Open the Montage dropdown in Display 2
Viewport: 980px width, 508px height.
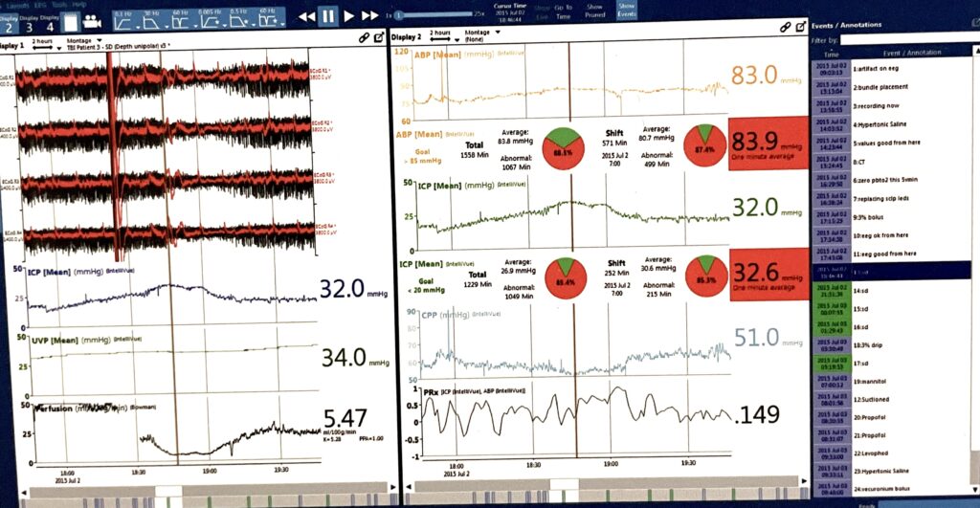pos(482,33)
